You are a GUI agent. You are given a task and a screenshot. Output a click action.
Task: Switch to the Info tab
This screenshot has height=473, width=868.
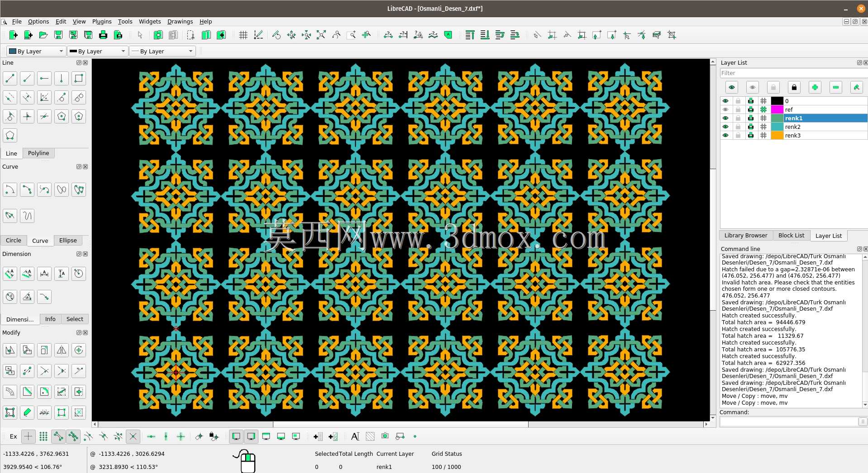click(50, 319)
